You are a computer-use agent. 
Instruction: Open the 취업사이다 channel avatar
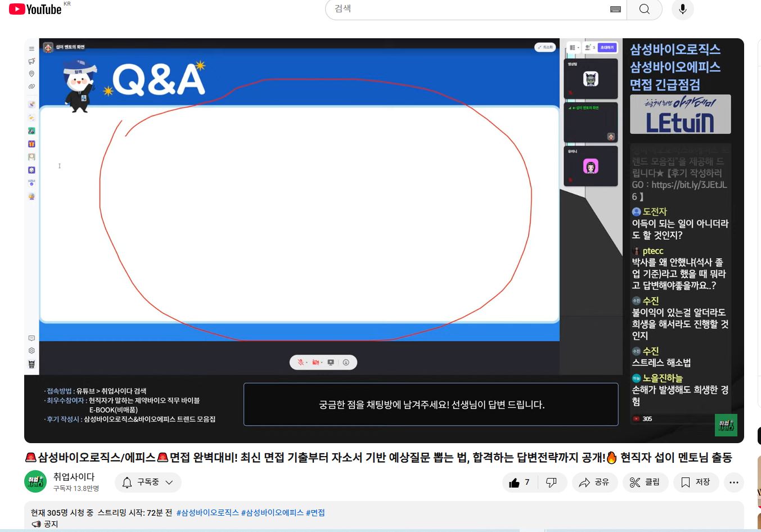tap(35, 482)
